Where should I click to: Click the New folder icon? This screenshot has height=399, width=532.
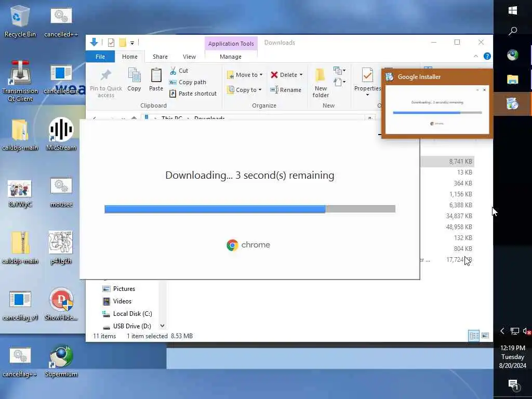click(321, 83)
